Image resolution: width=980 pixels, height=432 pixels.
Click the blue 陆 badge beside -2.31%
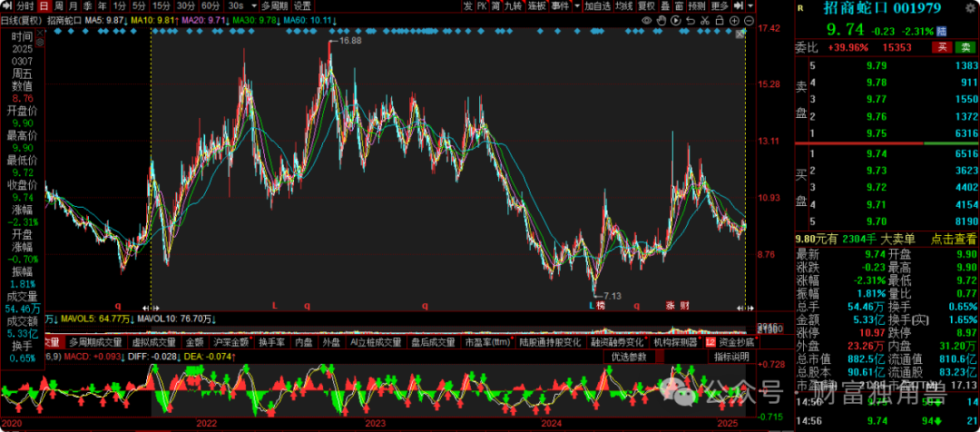click(941, 31)
